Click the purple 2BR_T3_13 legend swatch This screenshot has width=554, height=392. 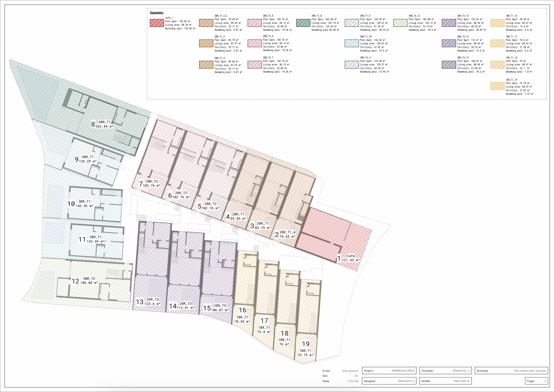[x=449, y=23]
